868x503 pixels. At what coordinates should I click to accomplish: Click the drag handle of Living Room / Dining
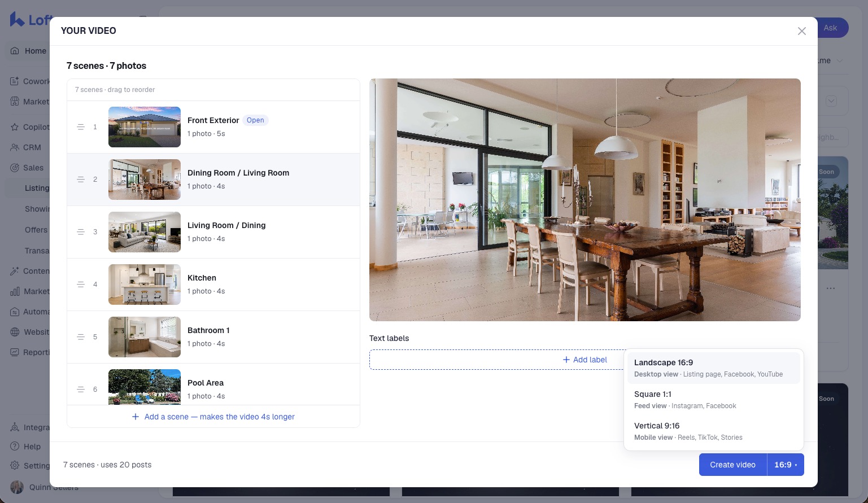click(x=81, y=232)
